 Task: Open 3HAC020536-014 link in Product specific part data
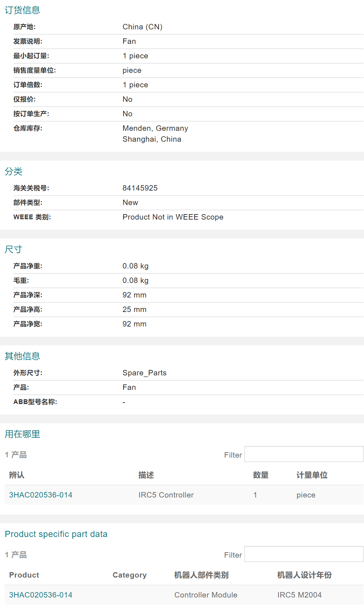[x=41, y=595]
